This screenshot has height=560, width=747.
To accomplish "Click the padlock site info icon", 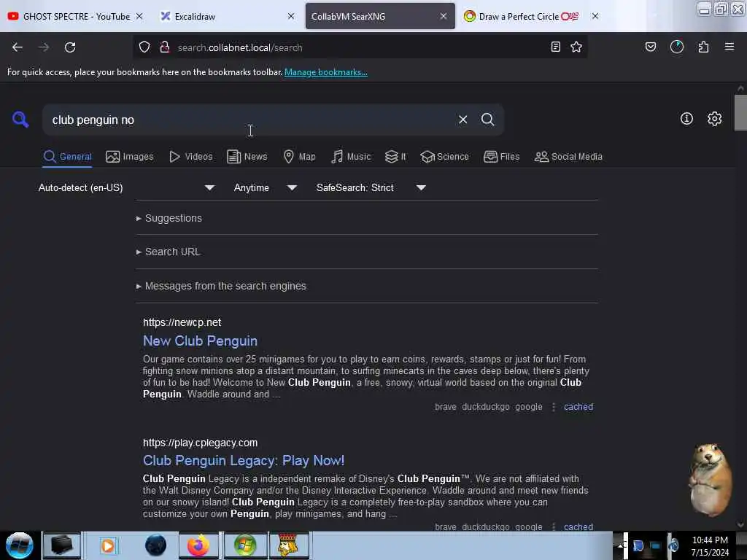I will pyautogui.click(x=165, y=47).
